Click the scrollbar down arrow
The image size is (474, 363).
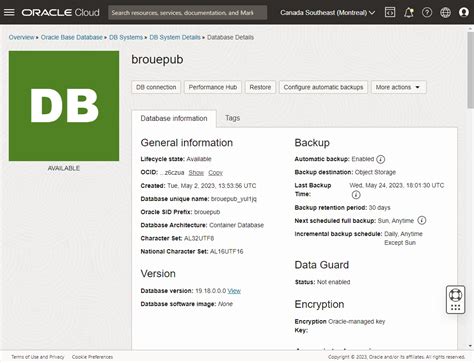pyautogui.click(x=470, y=346)
